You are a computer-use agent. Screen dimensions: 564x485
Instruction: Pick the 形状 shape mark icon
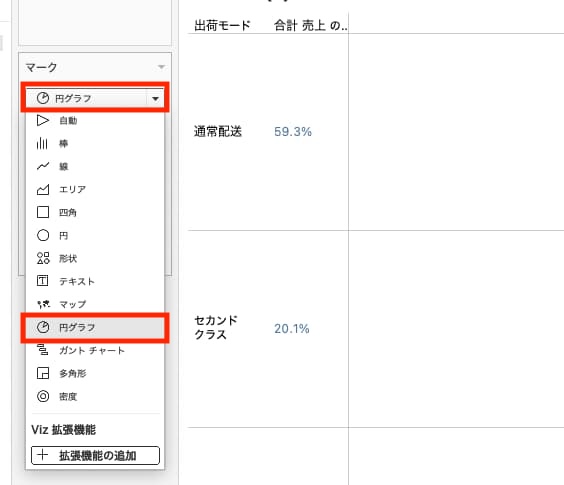(x=43, y=258)
